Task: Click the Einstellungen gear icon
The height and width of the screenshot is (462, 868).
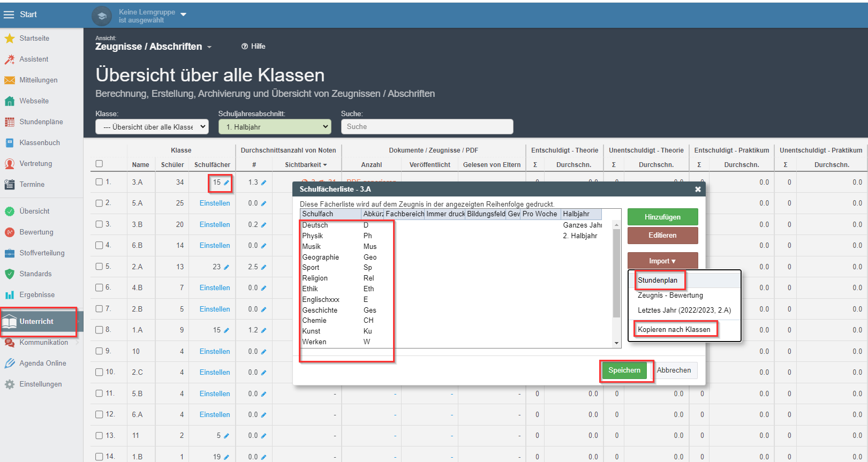Action: (9, 384)
